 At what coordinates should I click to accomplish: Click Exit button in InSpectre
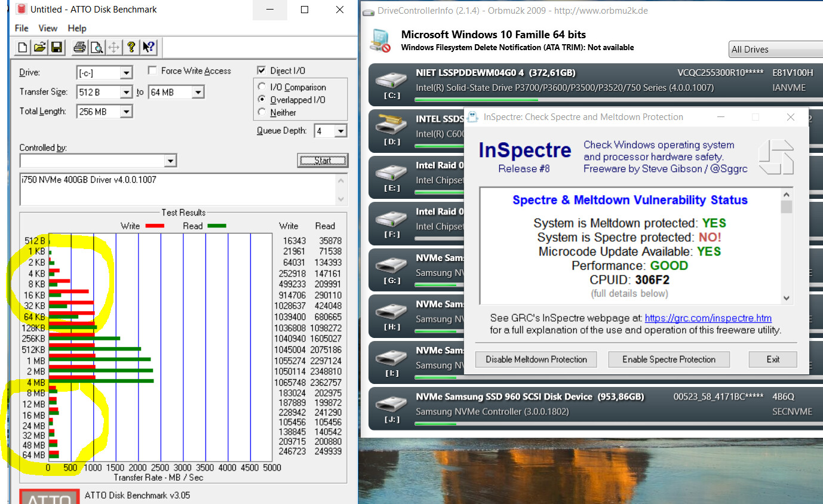(x=773, y=359)
